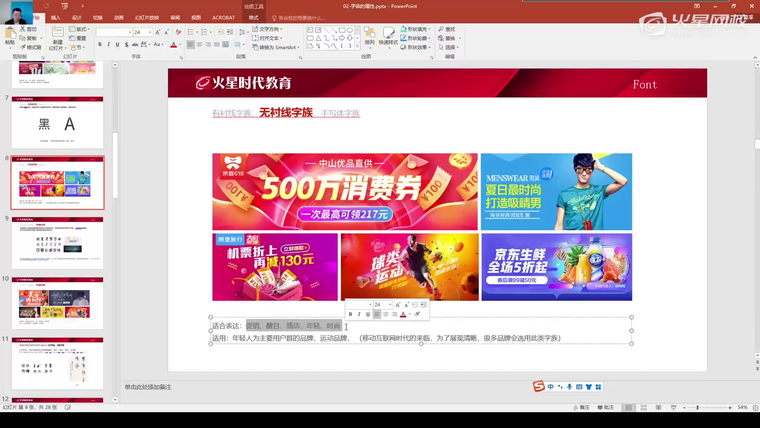Open Shape Fill (形状填充) option
This screenshot has width=760, height=428.
pyautogui.click(x=417, y=29)
